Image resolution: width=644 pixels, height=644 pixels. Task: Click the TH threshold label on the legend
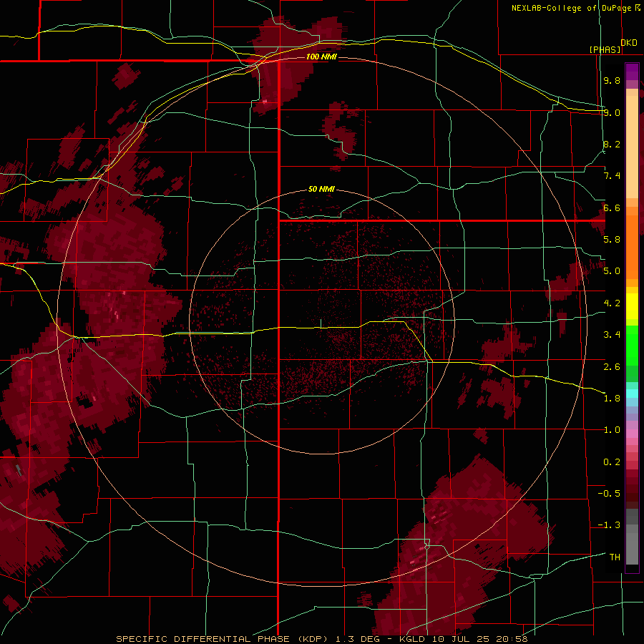tap(615, 557)
